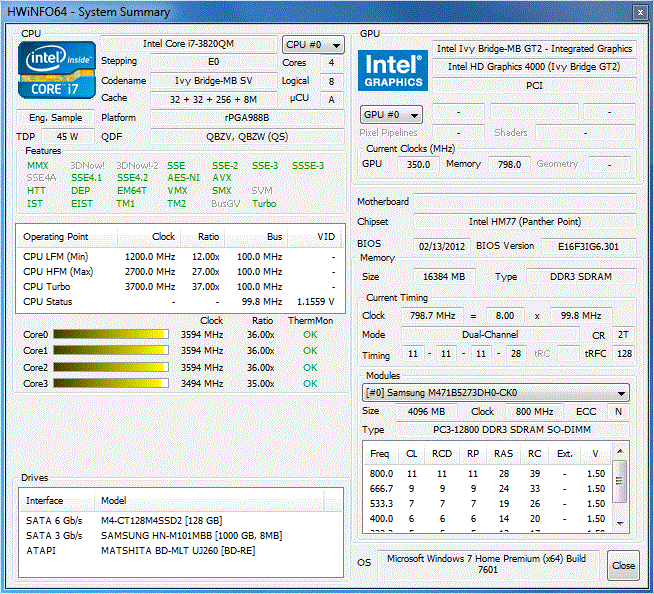Click scroll down arrow in memory timings table
The width and height of the screenshot is (654, 594).
tap(620, 523)
